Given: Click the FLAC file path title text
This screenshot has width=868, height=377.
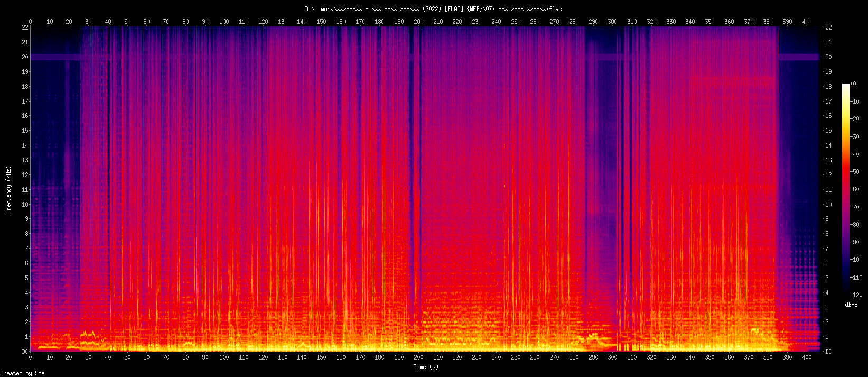Looking at the screenshot, I should tap(433, 9).
